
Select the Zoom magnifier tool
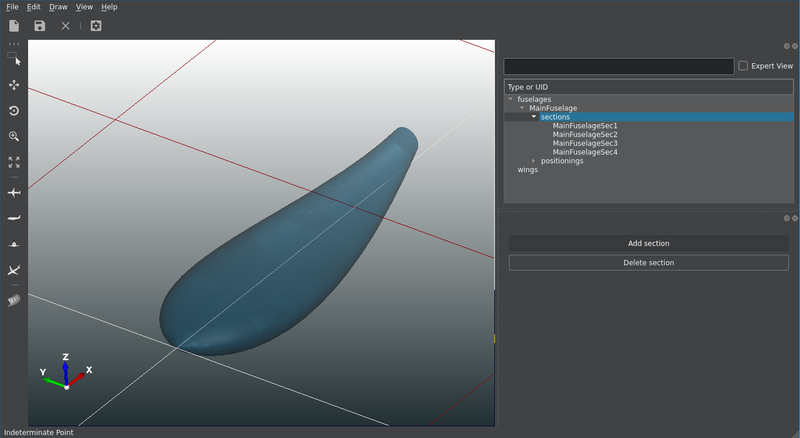pyautogui.click(x=14, y=136)
